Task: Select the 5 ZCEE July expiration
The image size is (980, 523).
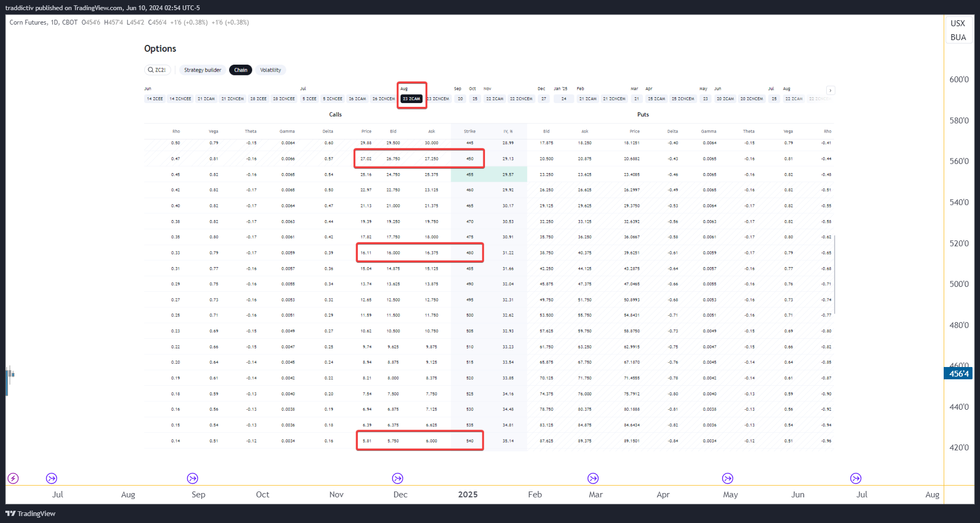Action: pyautogui.click(x=310, y=99)
